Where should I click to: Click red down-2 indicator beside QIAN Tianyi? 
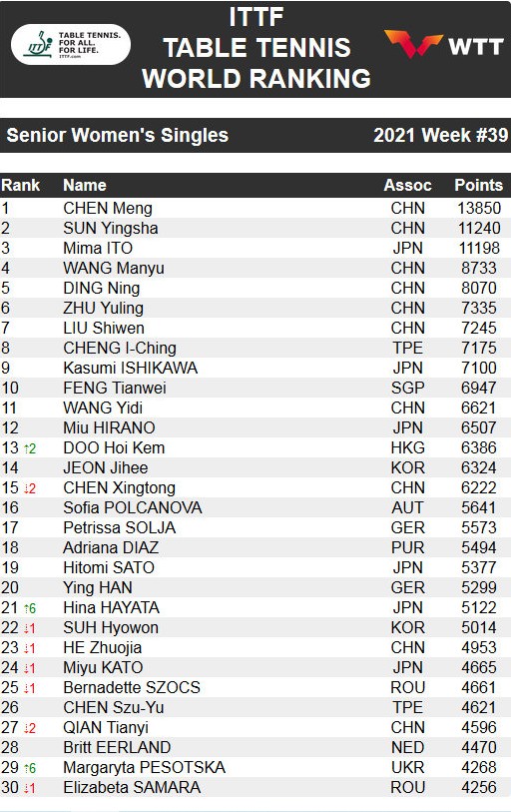pos(30,728)
